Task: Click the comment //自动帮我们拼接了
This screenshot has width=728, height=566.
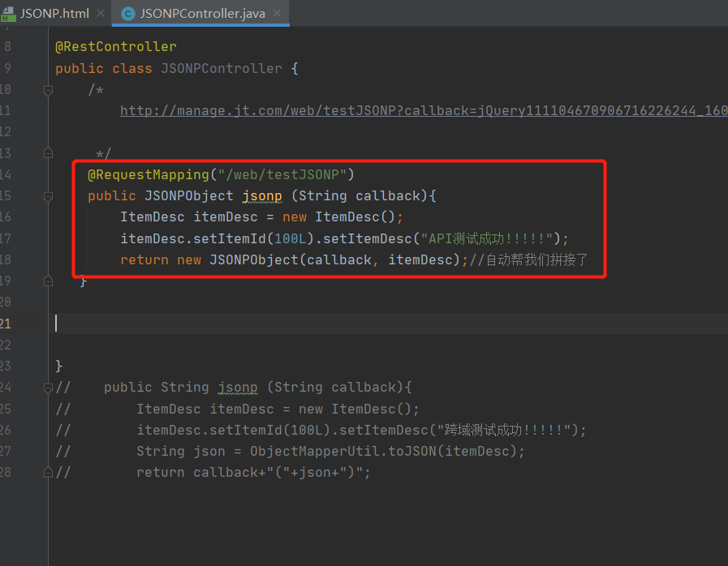Action: (528, 259)
